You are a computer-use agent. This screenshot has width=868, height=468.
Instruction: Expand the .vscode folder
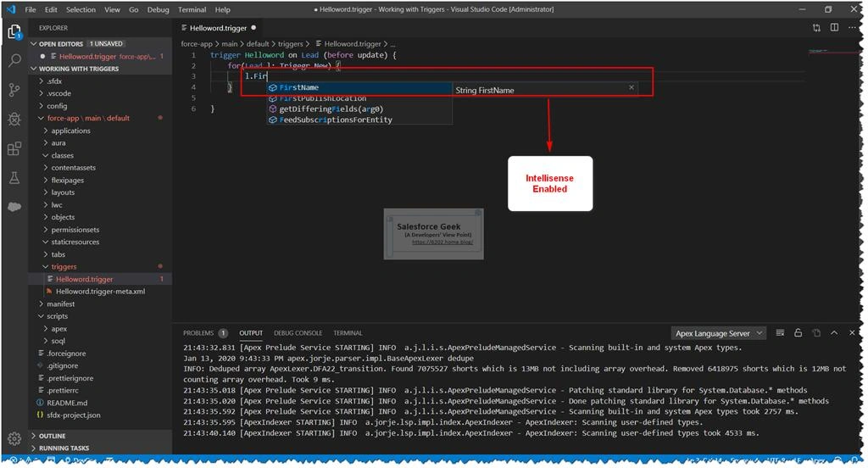pos(100,93)
